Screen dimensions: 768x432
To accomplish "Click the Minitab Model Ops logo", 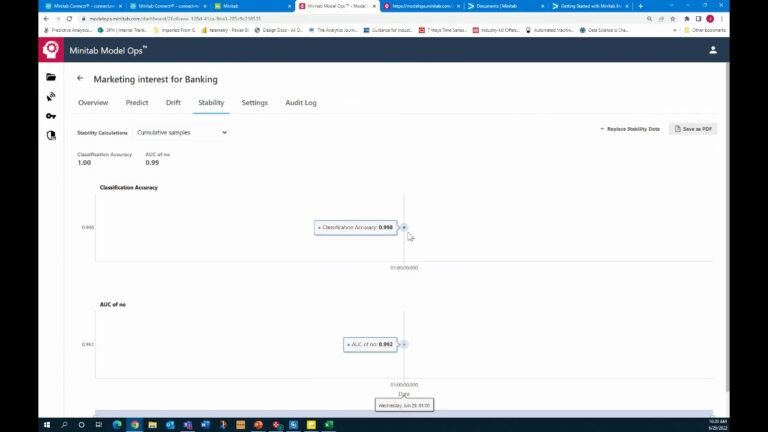I will (x=51, y=49).
